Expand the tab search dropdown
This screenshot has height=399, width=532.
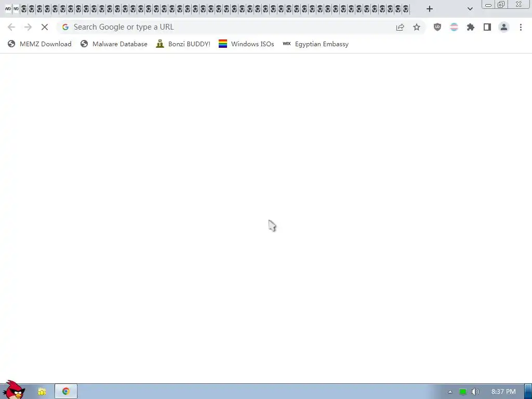pos(470,9)
